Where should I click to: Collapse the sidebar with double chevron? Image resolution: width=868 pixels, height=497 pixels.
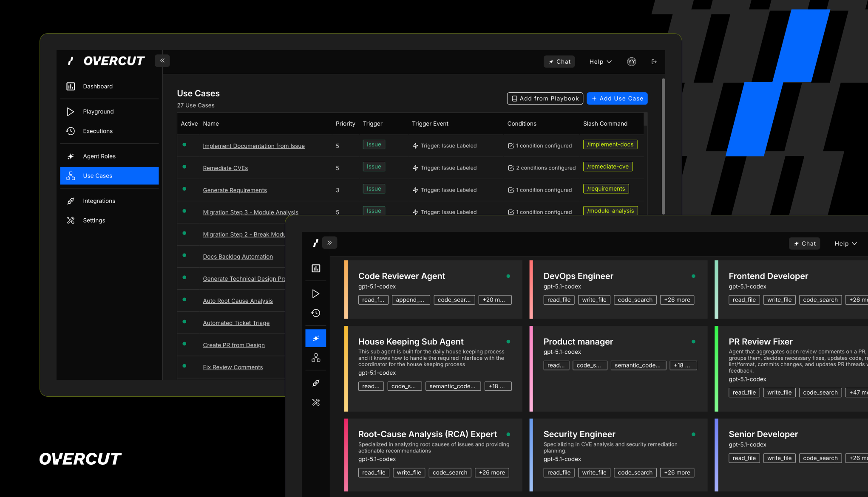tap(162, 61)
